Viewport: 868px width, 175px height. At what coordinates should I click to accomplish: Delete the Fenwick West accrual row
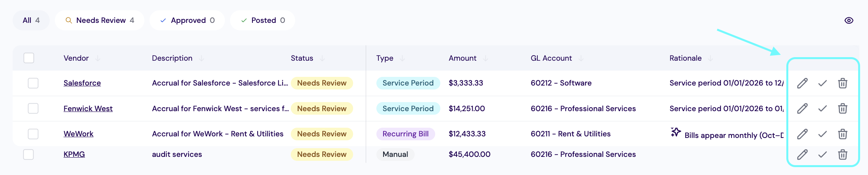pyautogui.click(x=842, y=108)
